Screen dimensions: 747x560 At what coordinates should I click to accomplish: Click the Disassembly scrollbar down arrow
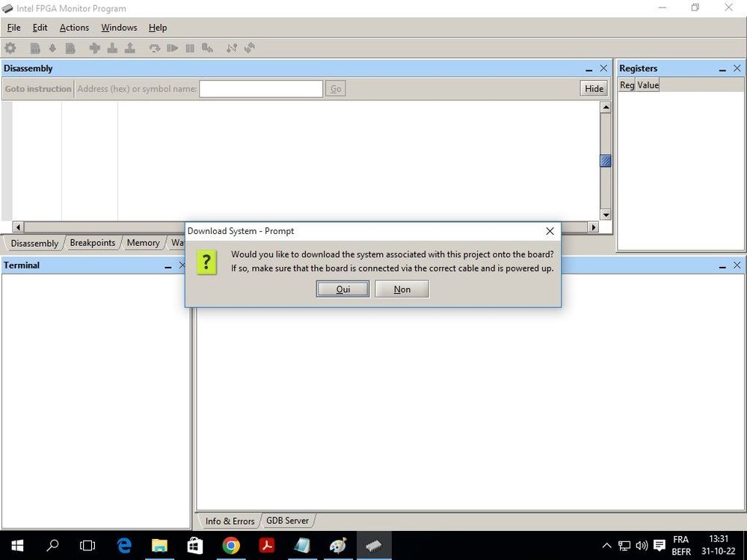coord(606,215)
